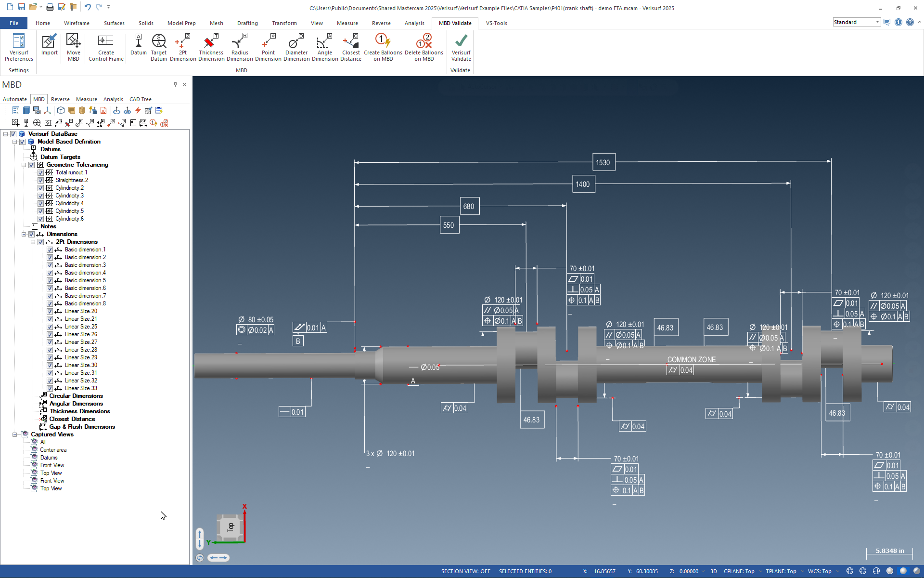Click the Move MBD button
This screenshot has width=924, height=578.
point(74,47)
